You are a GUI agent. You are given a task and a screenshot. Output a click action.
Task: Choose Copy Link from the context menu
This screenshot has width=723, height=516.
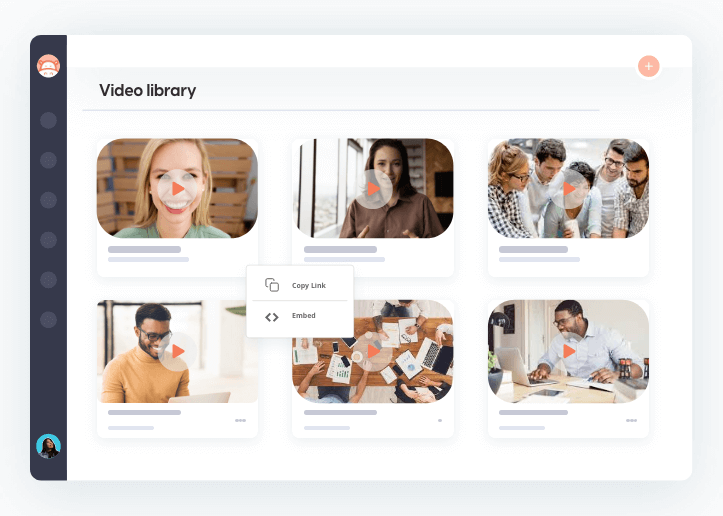[x=308, y=285]
